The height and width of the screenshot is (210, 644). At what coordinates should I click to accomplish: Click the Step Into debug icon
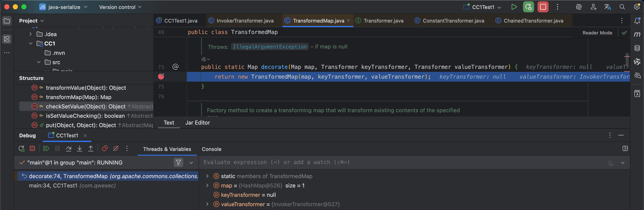pos(79,149)
